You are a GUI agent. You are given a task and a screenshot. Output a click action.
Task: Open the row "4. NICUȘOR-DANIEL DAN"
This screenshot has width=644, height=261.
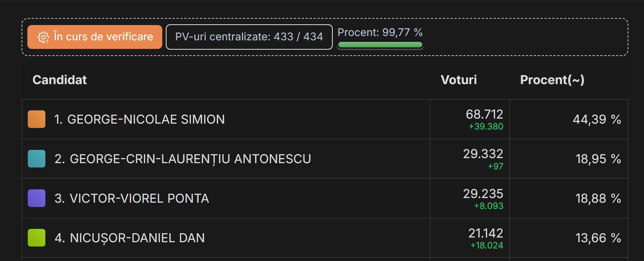click(x=325, y=238)
